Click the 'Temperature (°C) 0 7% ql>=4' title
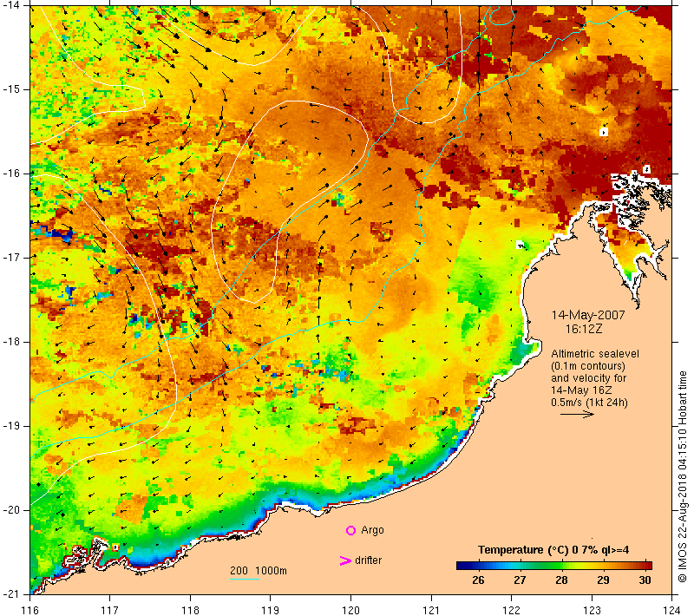Viewport: 694px width, 616px height. click(x=553, y=550)
